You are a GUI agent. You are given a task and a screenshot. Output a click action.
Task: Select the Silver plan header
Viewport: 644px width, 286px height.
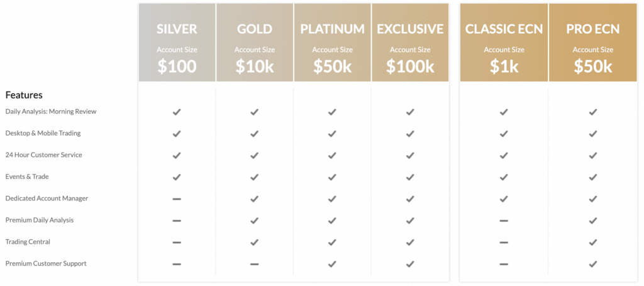pos(177,43)
